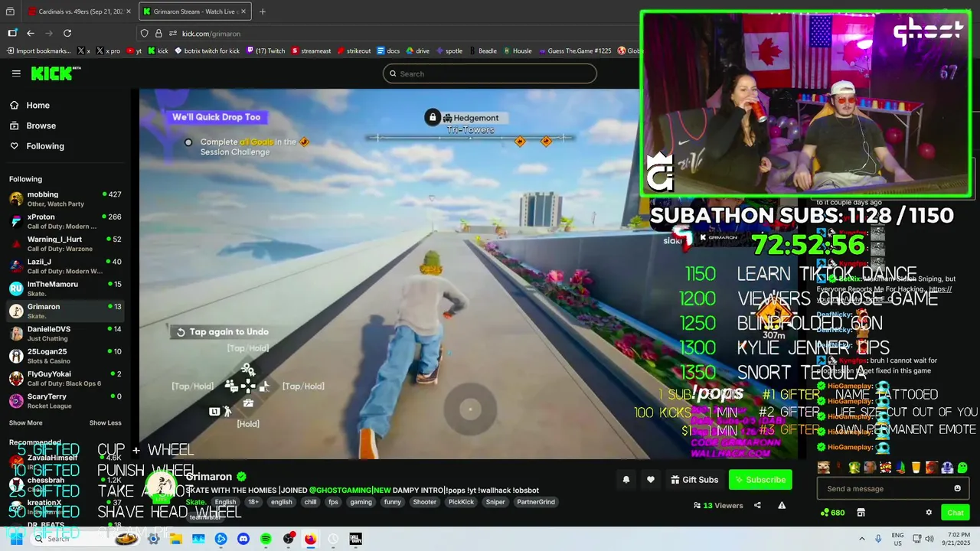
Task: Collapse list with Show Less
Action: [105, 422]
